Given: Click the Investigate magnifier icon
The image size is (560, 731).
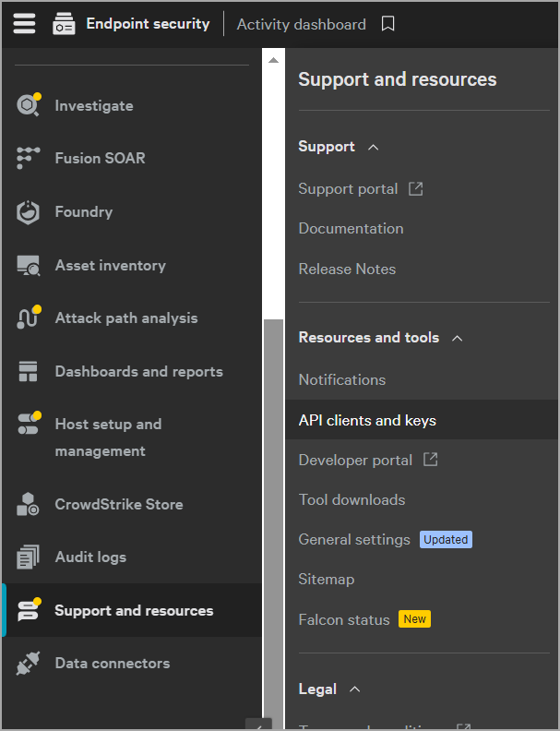Looking at the screenshot, I should pyautogui.click(x=29, y=105).
